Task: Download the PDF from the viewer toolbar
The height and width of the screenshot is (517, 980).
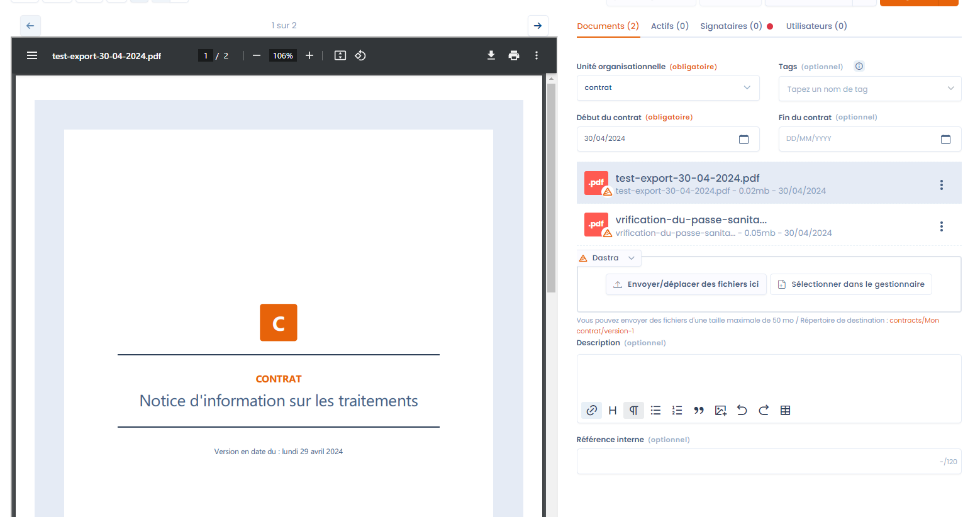Action: 491,55
